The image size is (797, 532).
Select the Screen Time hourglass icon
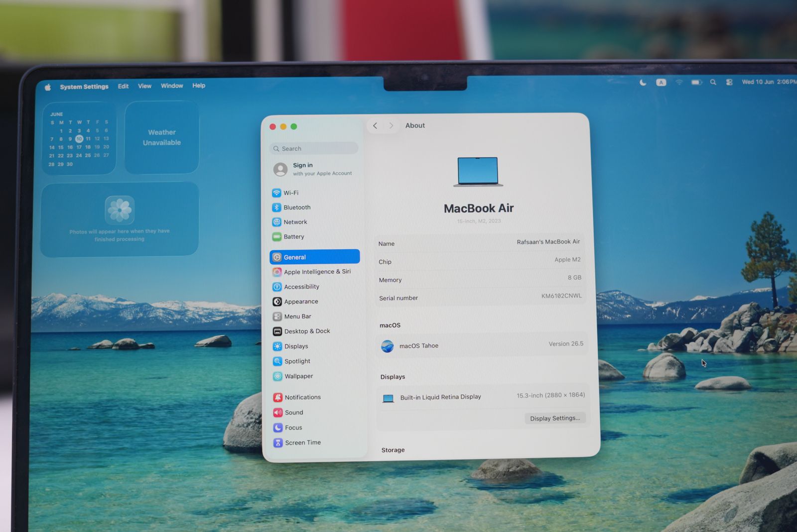coord(278,443)
